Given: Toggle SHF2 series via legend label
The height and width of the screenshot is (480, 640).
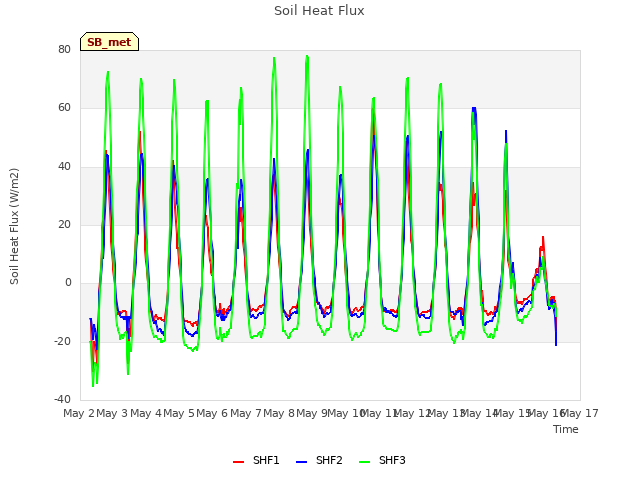Looking at the screenshot, I should (329, 460).
